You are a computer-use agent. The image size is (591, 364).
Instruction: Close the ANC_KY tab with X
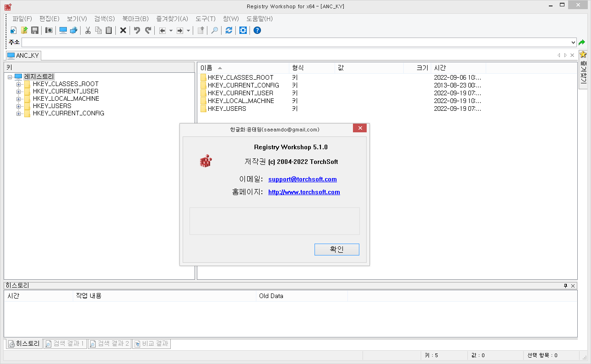click(572, 55)
